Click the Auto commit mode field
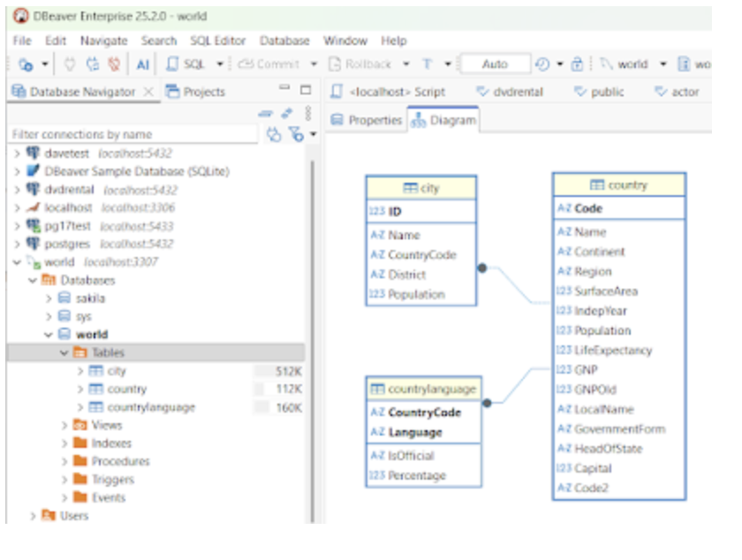Image resolution: width=742 pixels, height=560 pixels. (495, 64)
